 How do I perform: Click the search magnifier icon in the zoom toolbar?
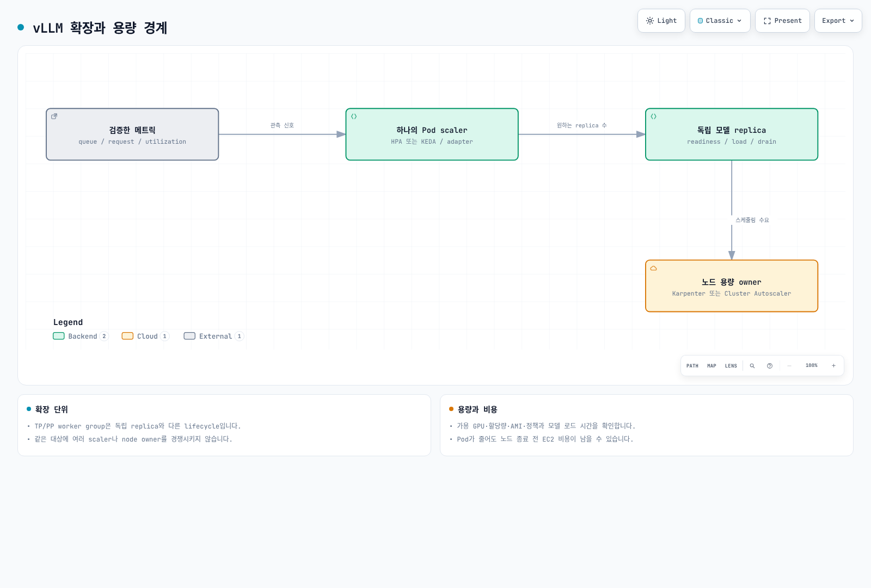click(x=752, y=366)
